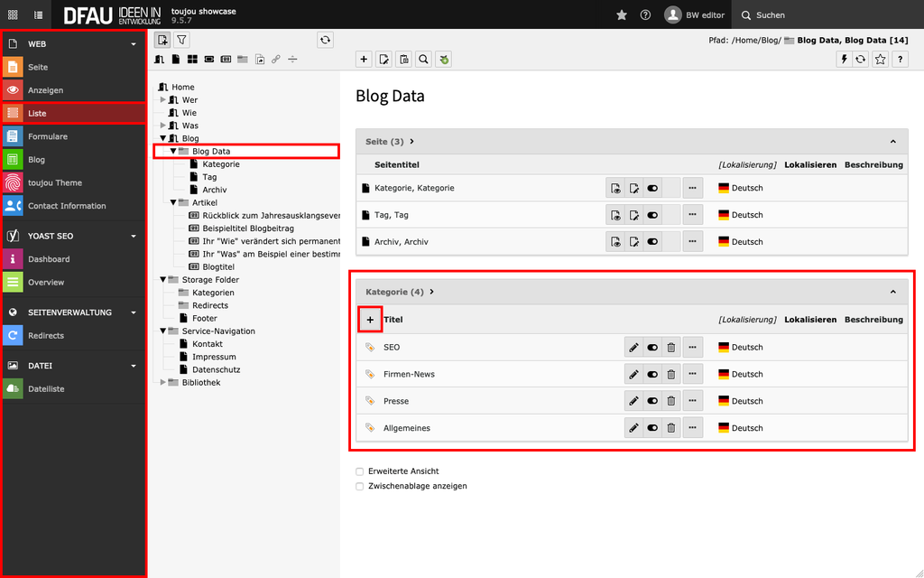Toggle visibility of Firmen-News category
This screenshot has width=924, height=578.
coord(652,374)
